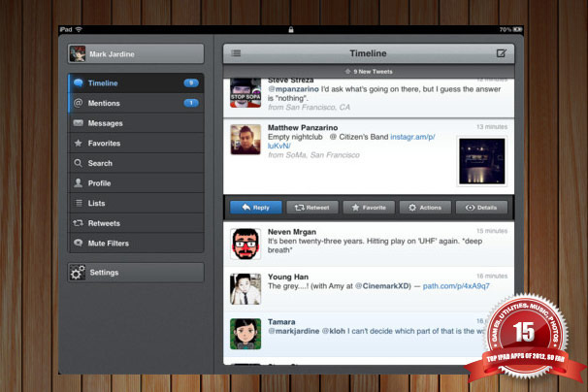Tap the Tamara name heading

[x=281, y=322]
